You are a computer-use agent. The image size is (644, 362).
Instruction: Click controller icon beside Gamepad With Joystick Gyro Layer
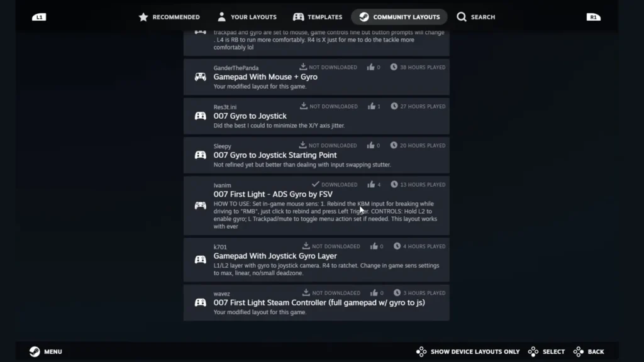point(201,260)
